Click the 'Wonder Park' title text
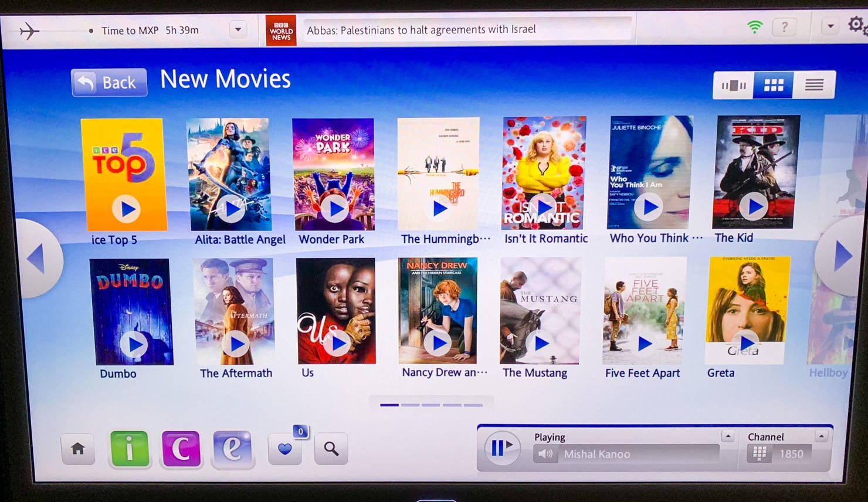This screenshot has height=502, width=868. [x=331, y=239]
